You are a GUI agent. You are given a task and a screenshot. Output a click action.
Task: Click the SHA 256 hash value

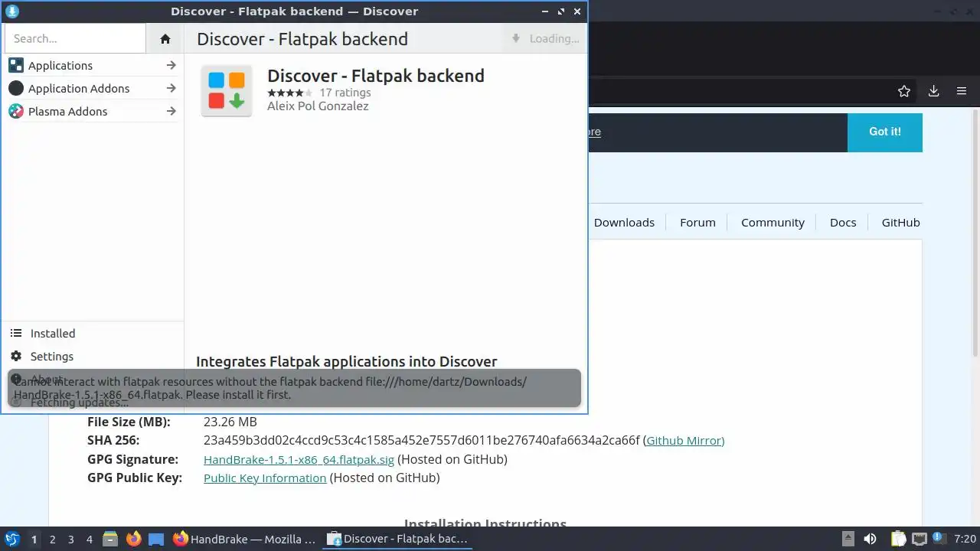(x=421, y=441)
